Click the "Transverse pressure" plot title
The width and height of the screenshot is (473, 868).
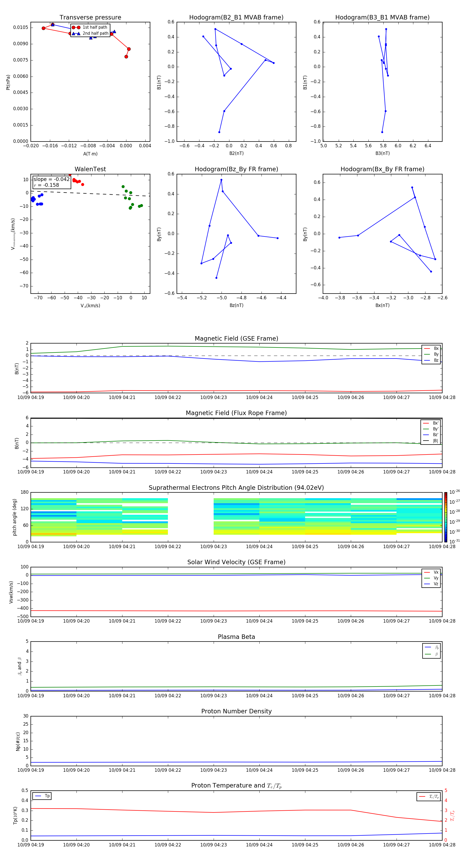click(x=90, y=18)
